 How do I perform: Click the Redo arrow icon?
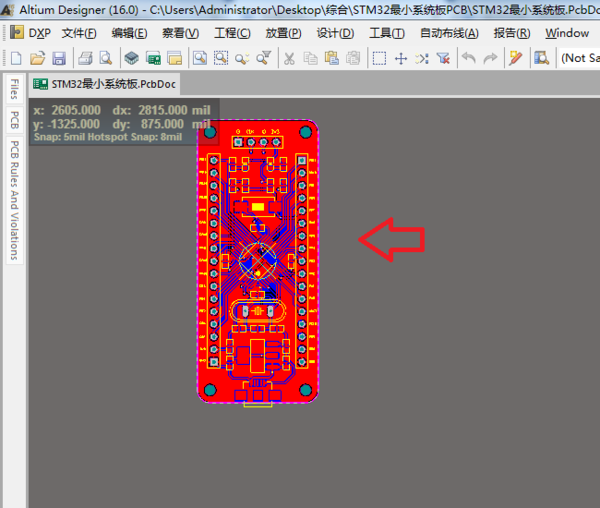490,59
